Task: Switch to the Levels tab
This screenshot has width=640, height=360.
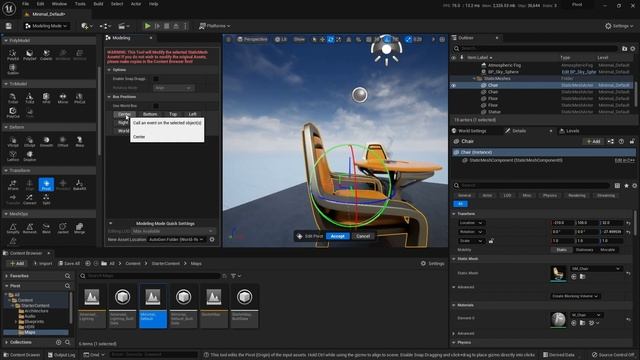Action: click(x=569, y=131)
